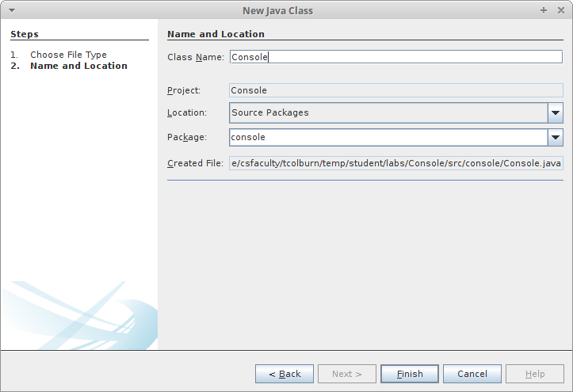Screen dimensions: 573x392
Task: Click the disabled Help button
Action: [x=535, y=374]
